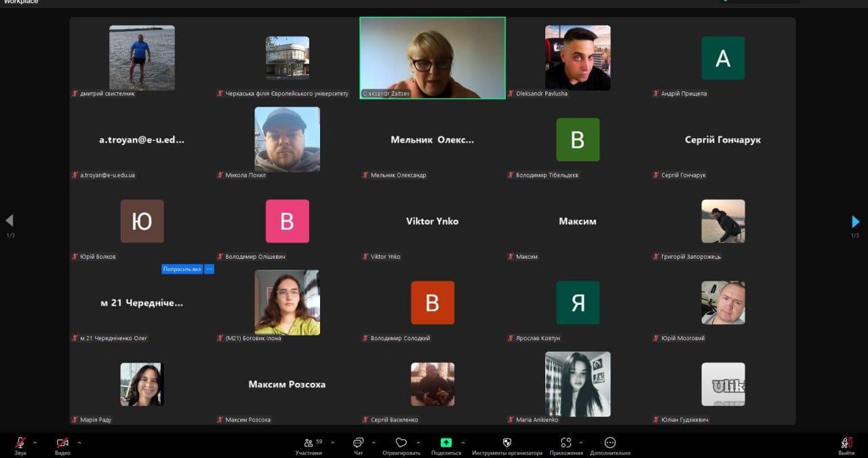Expand audio options arrow next to Звук

pyautogui.click(x=35, y=442)
